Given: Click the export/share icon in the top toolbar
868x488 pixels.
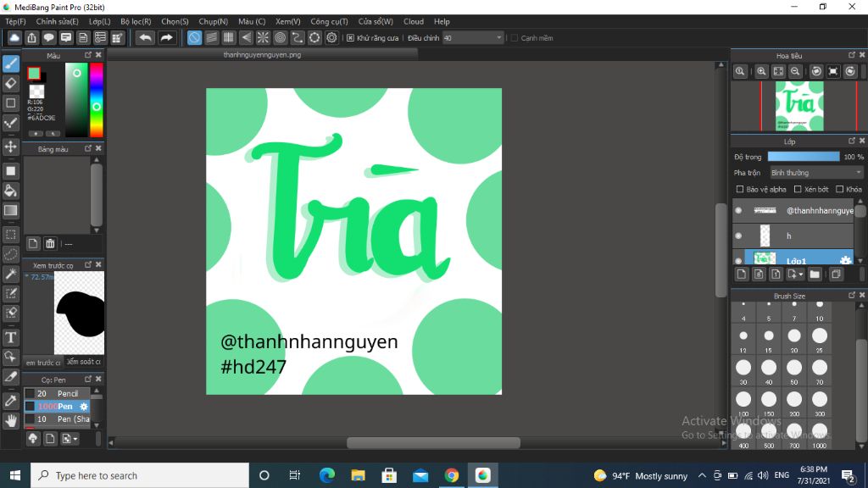Looking at the screenshot, I should pyautogui.click(x=31, y=37).
